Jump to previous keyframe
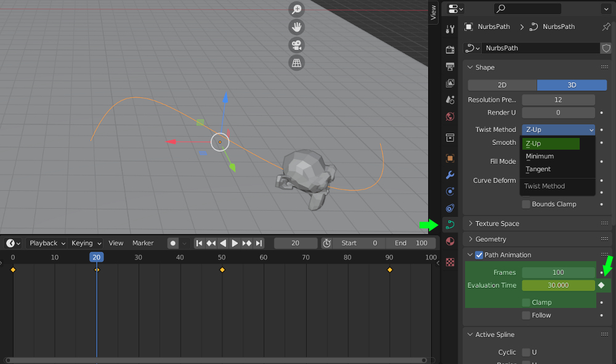This screenshot has height=364, width=616. [211, 243]
